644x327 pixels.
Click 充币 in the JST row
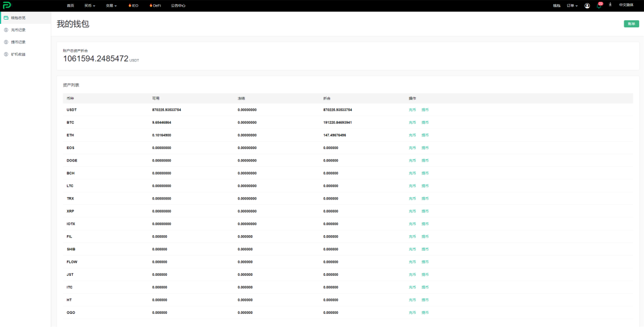(x=413, y=275)
